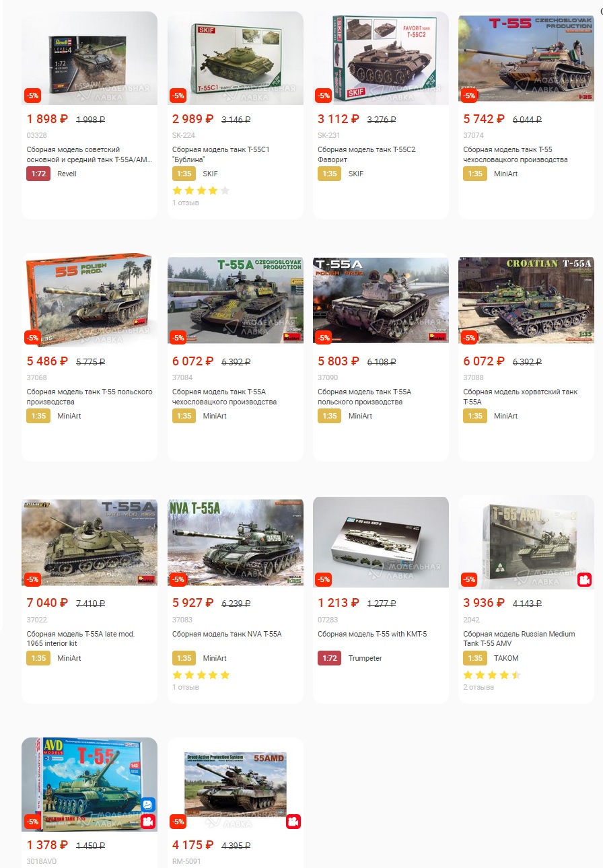
Task: Click the video icon on 55AMD product image
Action: click(x=293, y=822)
